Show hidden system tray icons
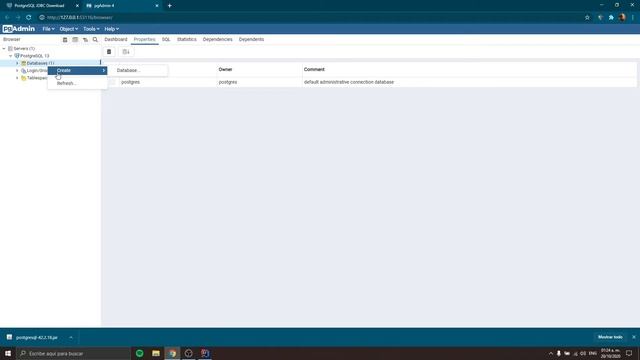This screenshot has width=640, height=360. pos(550,353)
